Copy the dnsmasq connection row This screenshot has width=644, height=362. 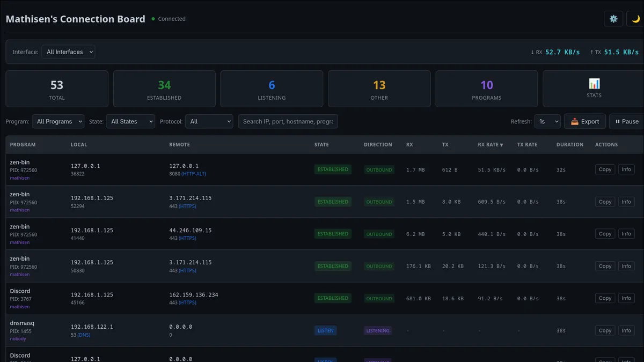(605, 330)
